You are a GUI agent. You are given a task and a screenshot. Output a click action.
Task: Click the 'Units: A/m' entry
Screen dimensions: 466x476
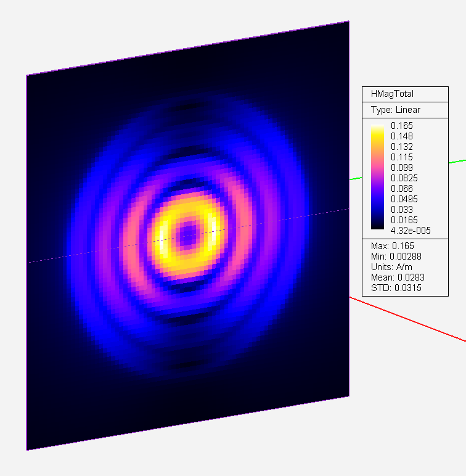391,267
